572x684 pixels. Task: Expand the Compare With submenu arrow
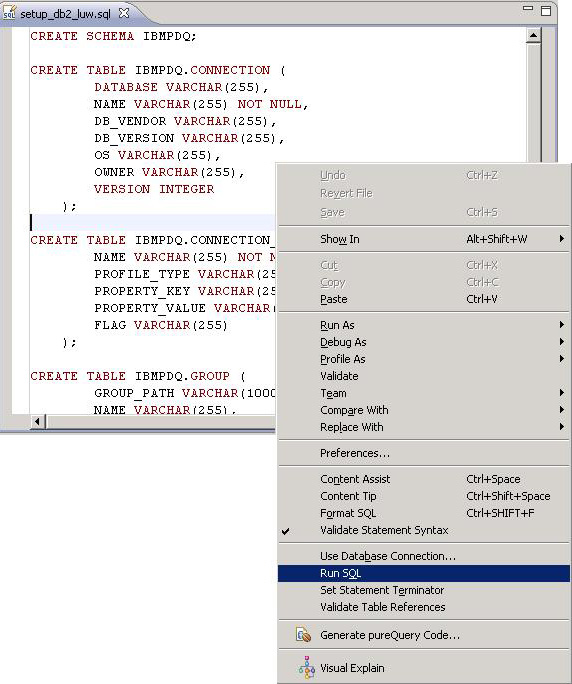coord(562,410)
